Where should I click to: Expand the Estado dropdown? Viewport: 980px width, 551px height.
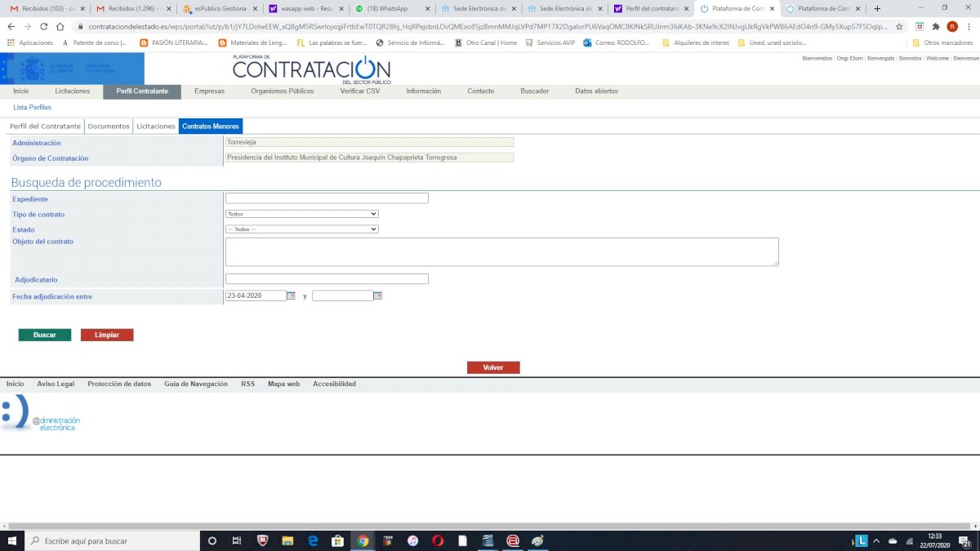pos(301,229)
